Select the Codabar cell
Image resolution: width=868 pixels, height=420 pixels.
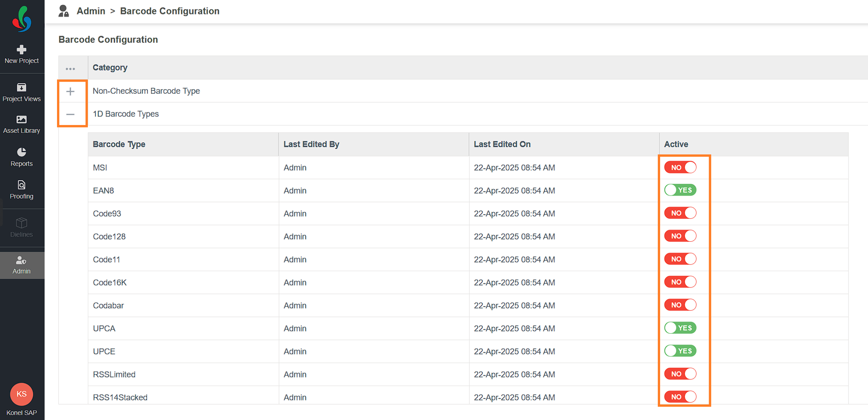tap(183, 305)
